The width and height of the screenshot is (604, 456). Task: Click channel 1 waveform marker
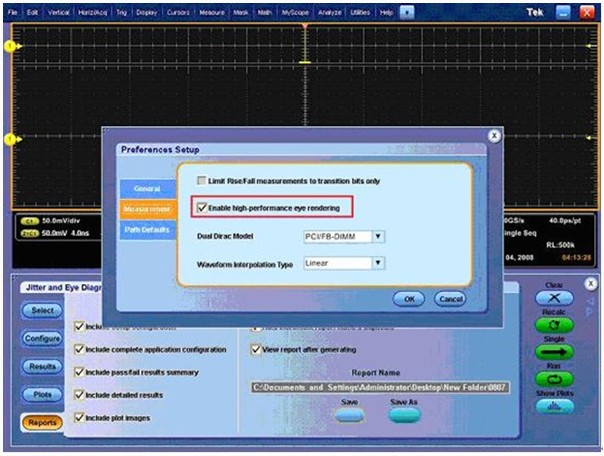12,47
